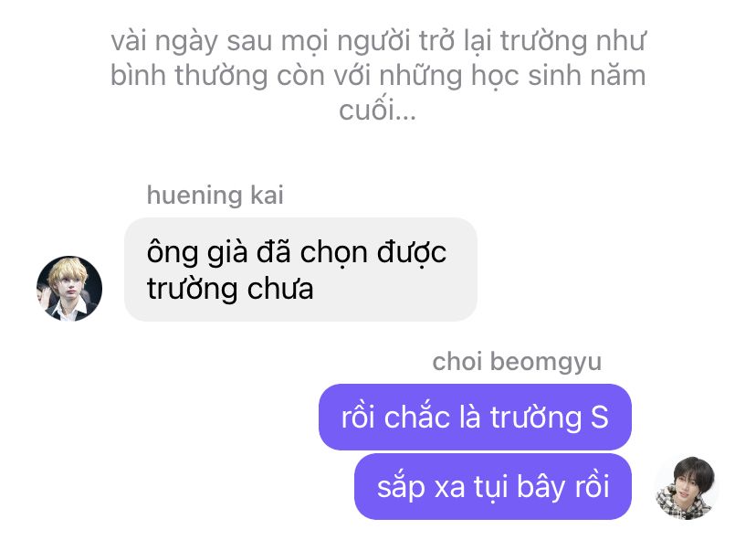Click the narration line starting "vài ngày sau"
The image size is (756, 540).
click(378, 41)
